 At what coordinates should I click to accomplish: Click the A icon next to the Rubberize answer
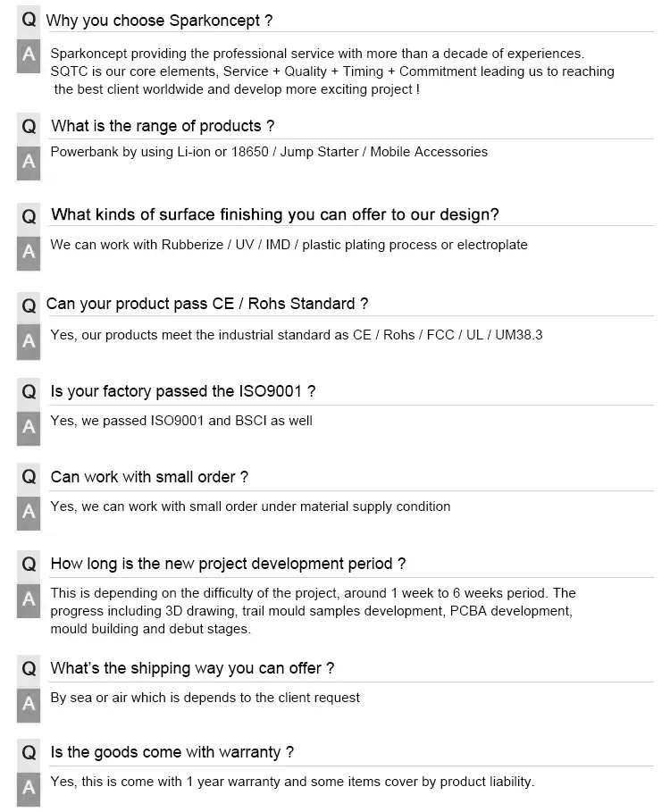pyautogui.click(x=29, y=252)
